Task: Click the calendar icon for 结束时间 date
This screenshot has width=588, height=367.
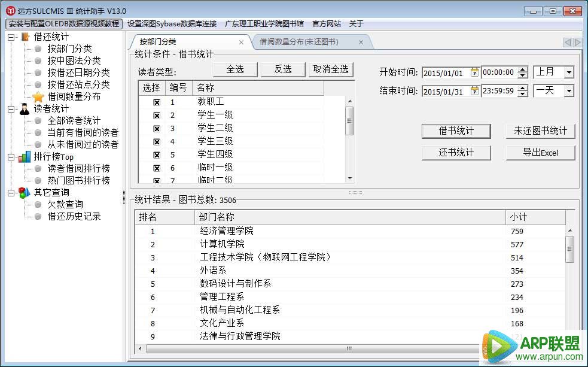Action: [x=474, y=91]
